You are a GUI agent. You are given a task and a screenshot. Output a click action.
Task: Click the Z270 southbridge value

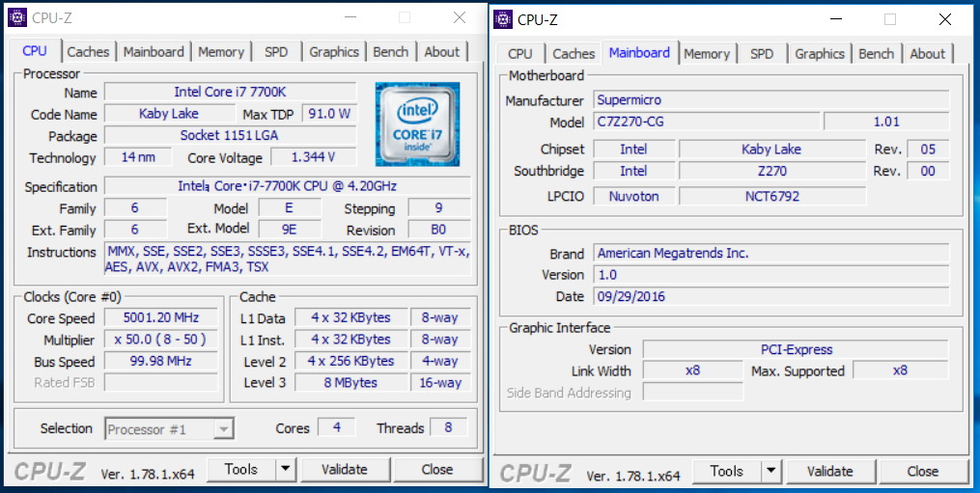pyautogui.click(x=771, y=171)
